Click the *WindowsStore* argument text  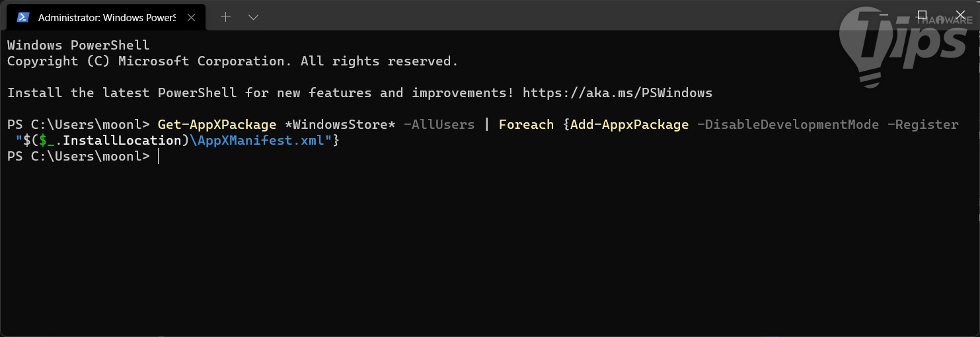tap(336, 124)
